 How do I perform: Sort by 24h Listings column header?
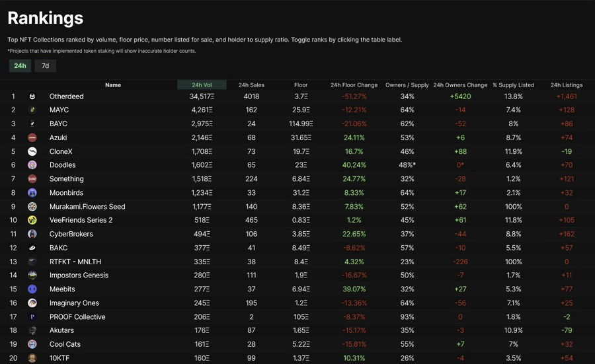pyautogui.click(x=567, y=85)
